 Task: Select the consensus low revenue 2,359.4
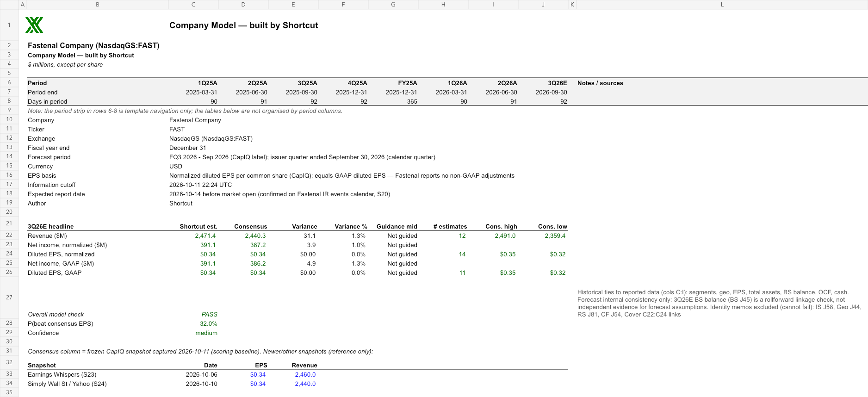pyautogui.click(x=555, y=236)
